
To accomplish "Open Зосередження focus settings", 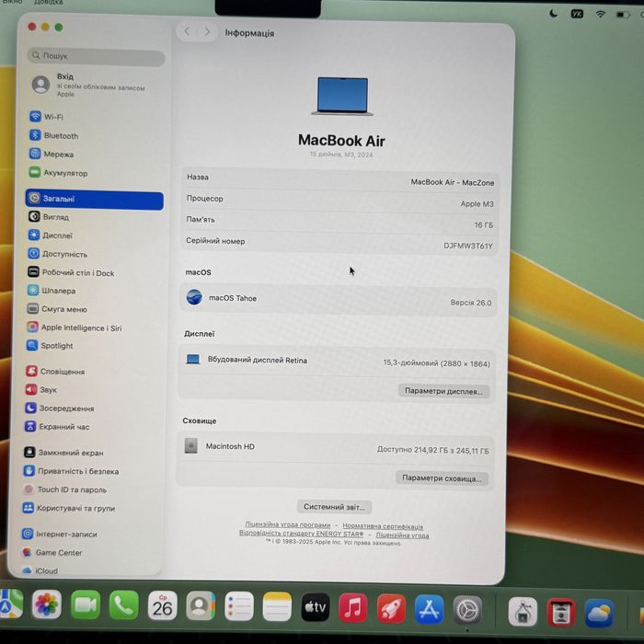I will point(60,408).
